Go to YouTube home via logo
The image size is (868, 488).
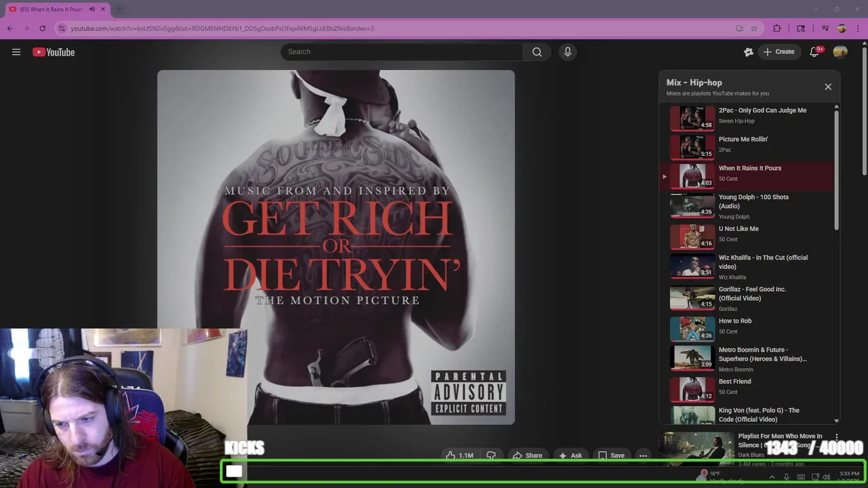click(54, 52)
